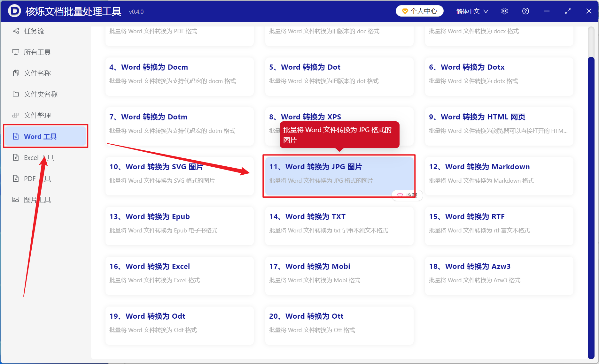Click the fullscreen expand arrows icon
Viewport: 599px width, 364px height.
pos(568,11)
